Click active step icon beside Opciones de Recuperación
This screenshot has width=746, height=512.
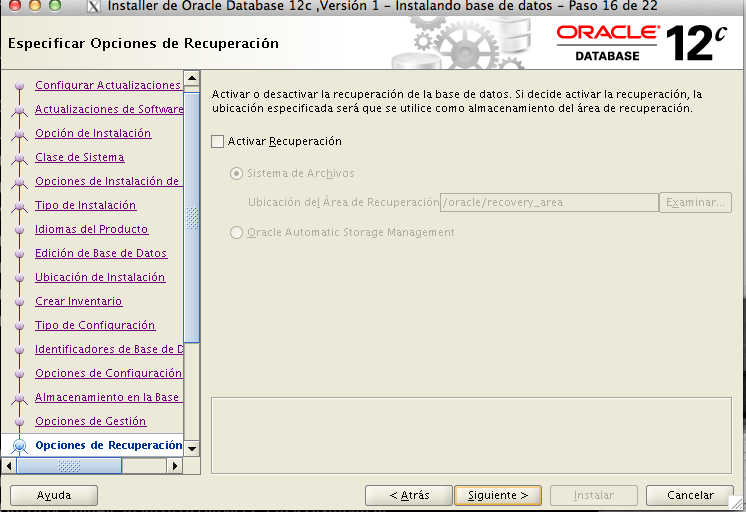pyautogui.click(x=20, y=446)
